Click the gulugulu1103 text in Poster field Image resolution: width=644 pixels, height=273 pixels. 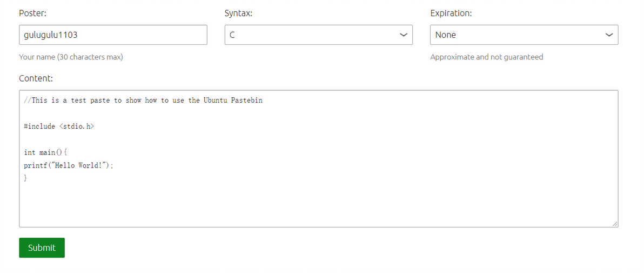[51, 35]
